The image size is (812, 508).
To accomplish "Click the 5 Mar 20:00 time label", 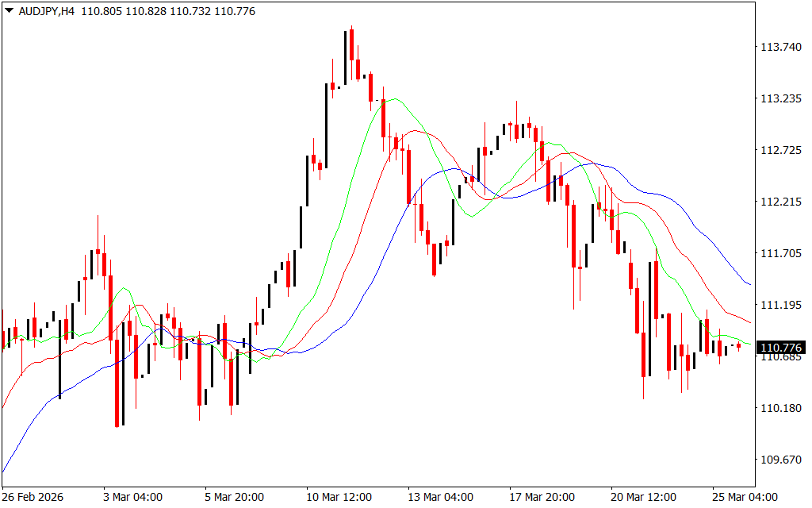I will click(235, 497).
